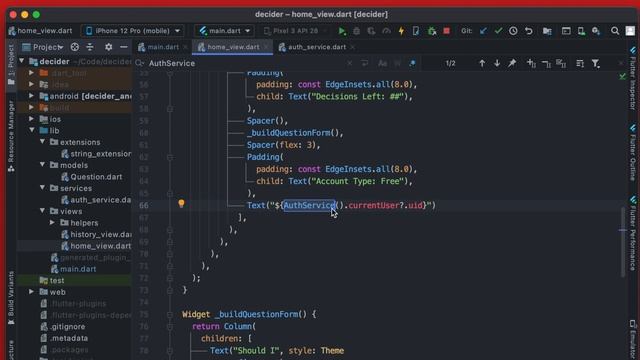Open the profiler speedometer icon

click(x=386, y=31)
